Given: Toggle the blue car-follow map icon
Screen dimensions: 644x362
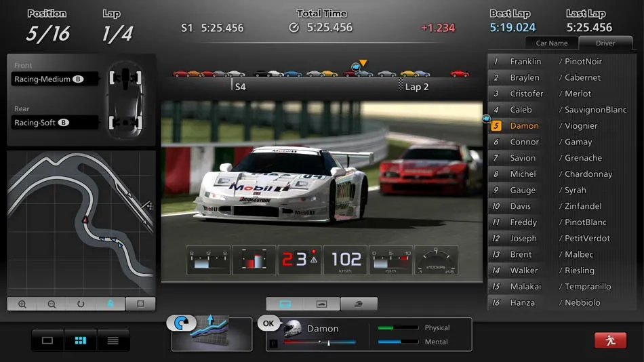Looking at the screenshot, I should click(110, 304).
